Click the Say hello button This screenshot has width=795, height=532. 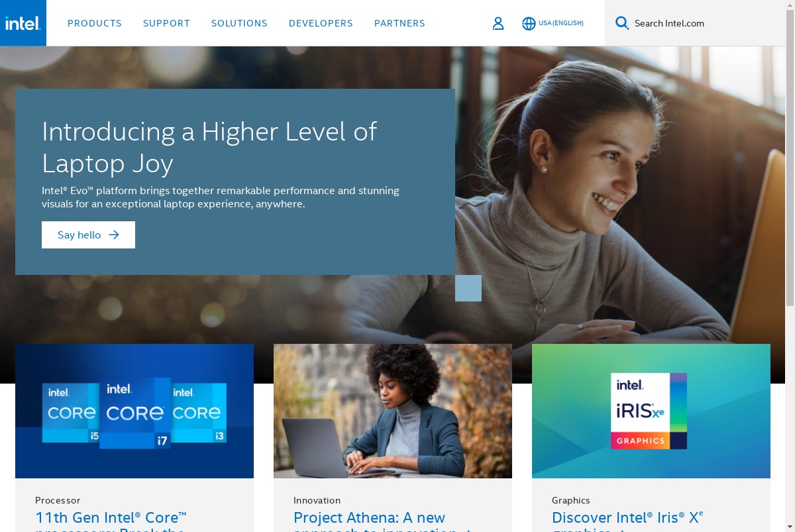88,235
